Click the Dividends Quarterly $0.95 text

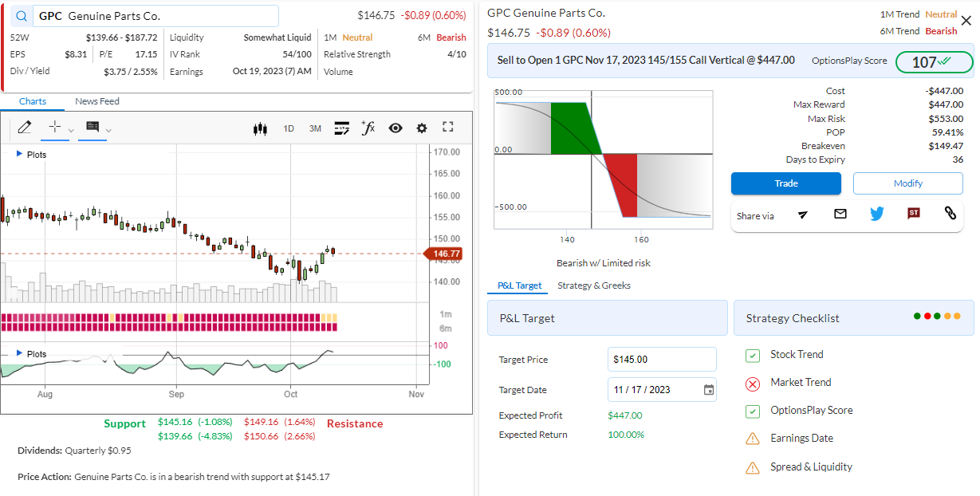point(74,451)
